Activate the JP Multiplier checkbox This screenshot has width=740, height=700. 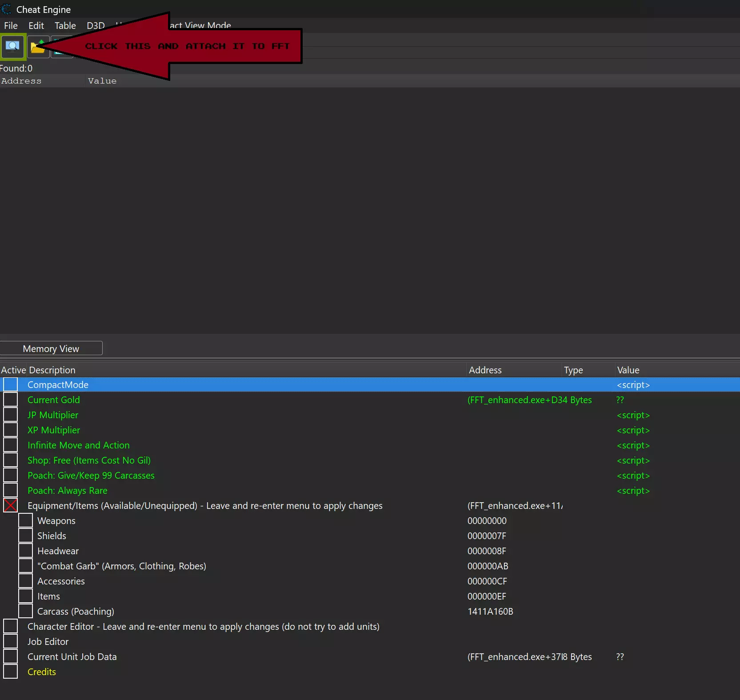click(10, 415)
